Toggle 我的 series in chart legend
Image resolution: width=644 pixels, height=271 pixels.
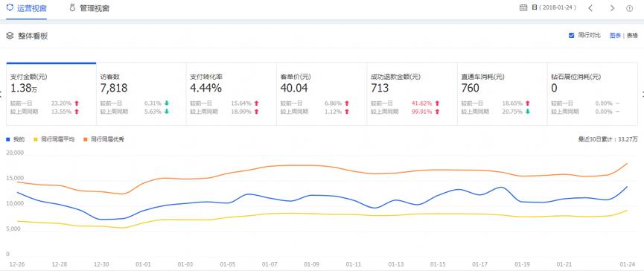tap(15, 140)
